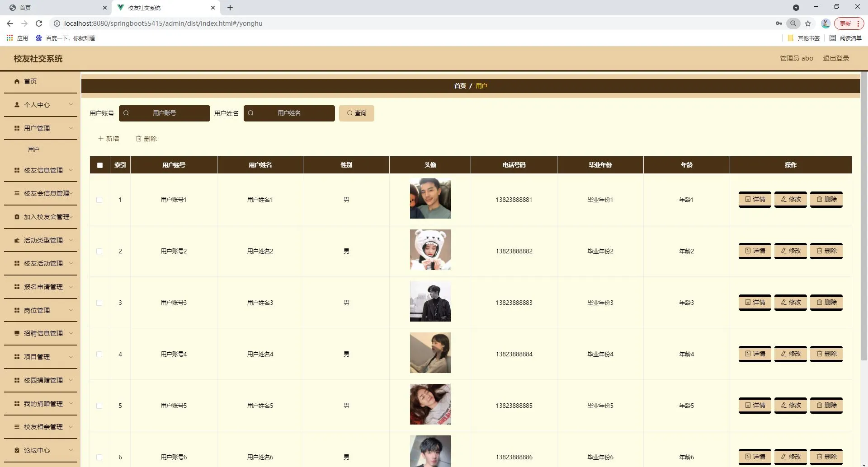The image size is (868, 467).
Task: Click the person icon next to 个人中心
Action: [17, 105]
